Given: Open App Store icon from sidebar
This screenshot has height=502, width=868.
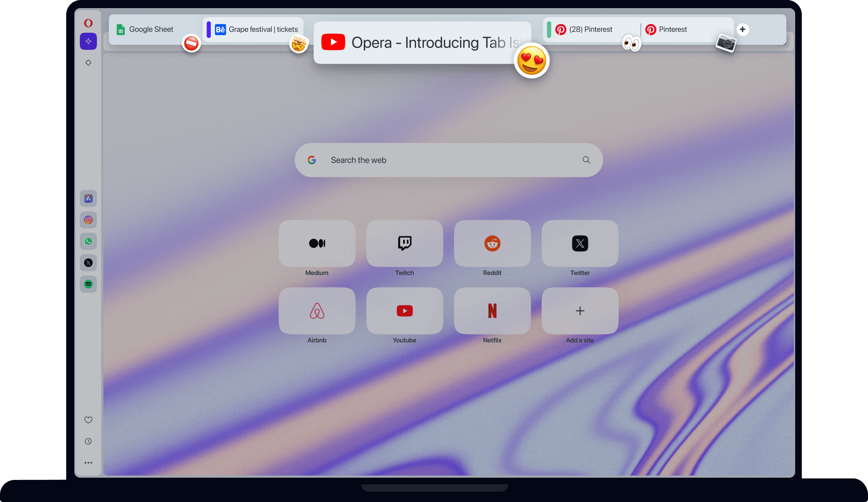Looking at the screenshot, I should tap(88, 198).
